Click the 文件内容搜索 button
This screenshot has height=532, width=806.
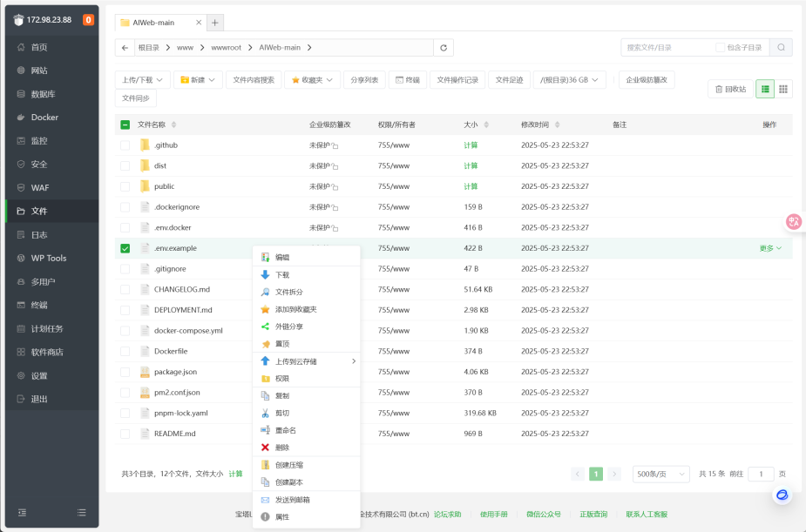(x=254, y=80)
